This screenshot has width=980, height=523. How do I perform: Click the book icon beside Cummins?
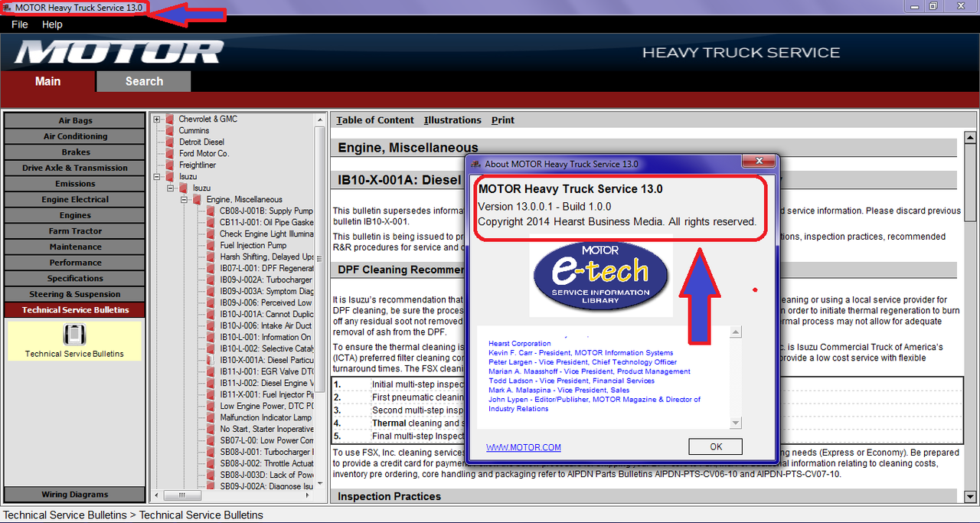coord(170,131)
